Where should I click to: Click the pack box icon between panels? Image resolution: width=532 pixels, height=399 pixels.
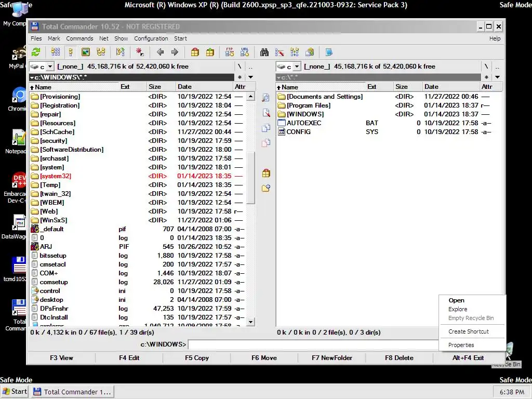(x=266, y=174)
